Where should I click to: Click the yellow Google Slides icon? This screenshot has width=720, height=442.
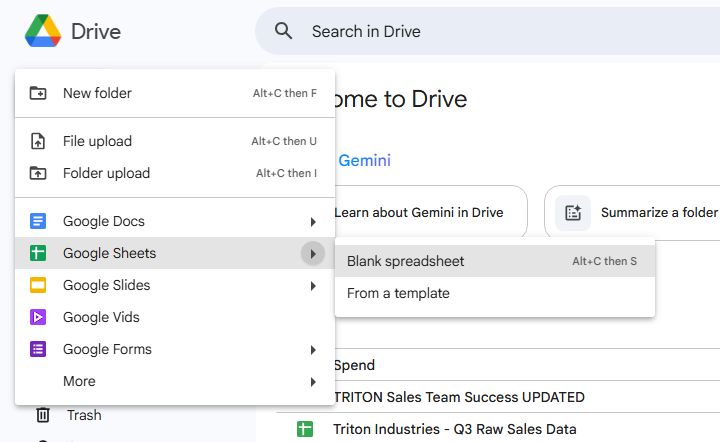[x=38, y=285]
